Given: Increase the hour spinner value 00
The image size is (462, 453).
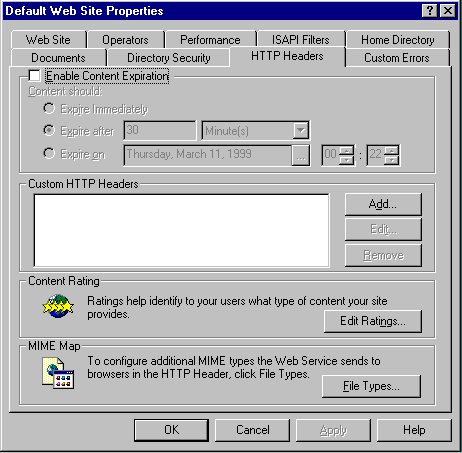Looking at the screenshot, I should [347, 150].
